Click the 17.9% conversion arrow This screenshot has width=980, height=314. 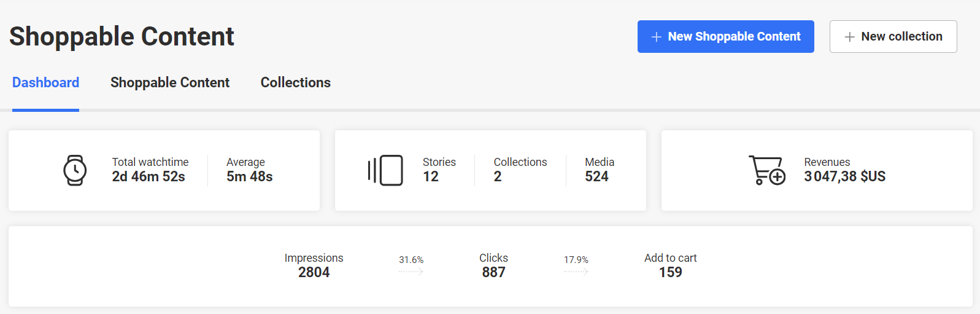click(x=576, y=271)
